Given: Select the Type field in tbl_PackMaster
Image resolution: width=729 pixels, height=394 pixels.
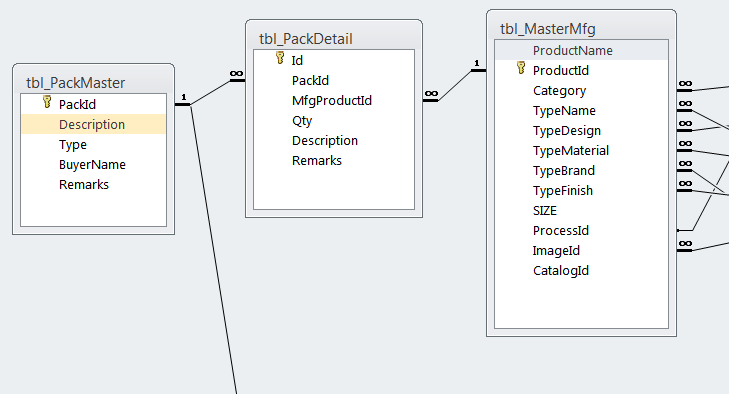Looking at the screenshot, I should click(93, 145).
